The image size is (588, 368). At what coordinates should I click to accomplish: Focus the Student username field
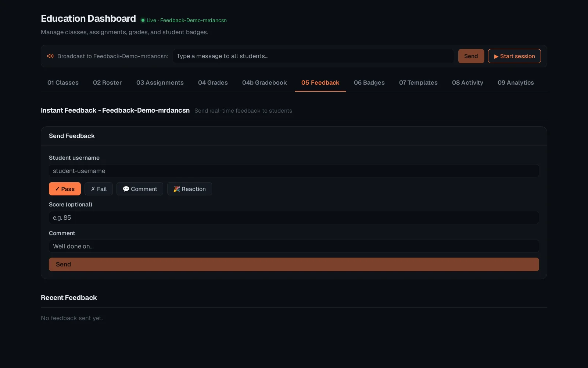pyautogui.click(x=294, y=171)
